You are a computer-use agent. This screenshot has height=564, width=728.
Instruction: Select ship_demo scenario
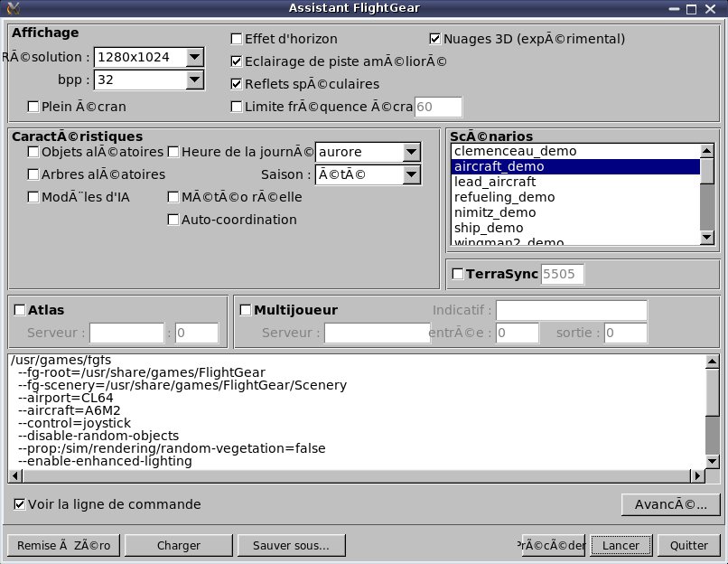(x=575, y=228)
